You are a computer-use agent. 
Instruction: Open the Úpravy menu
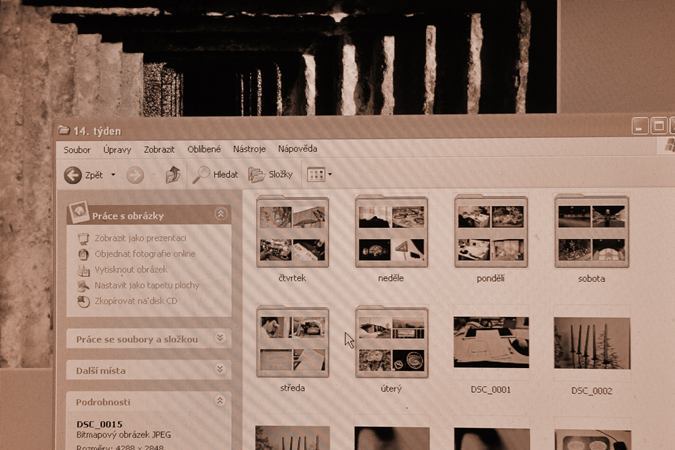point(117,150)
